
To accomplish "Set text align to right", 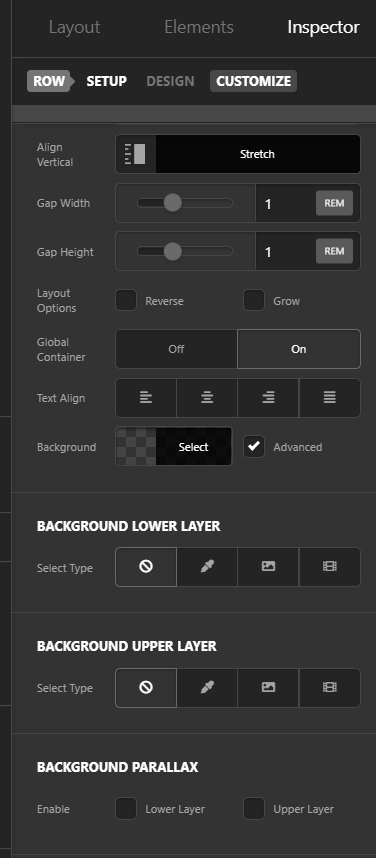I will coord(268,398).
